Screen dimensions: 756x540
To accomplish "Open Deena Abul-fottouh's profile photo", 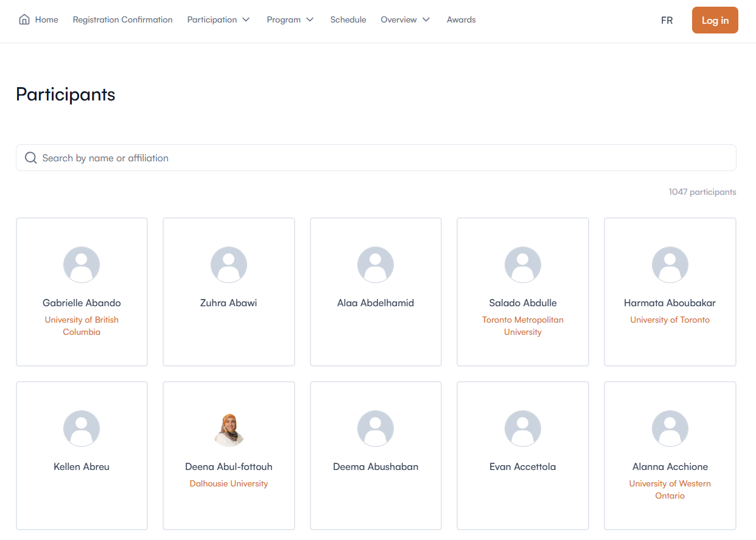I will coord(229,429).
